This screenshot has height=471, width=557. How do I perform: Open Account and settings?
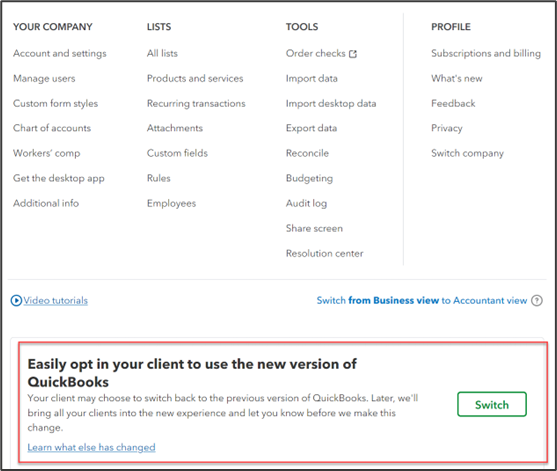pyautogui.click(x=60, y=53)
